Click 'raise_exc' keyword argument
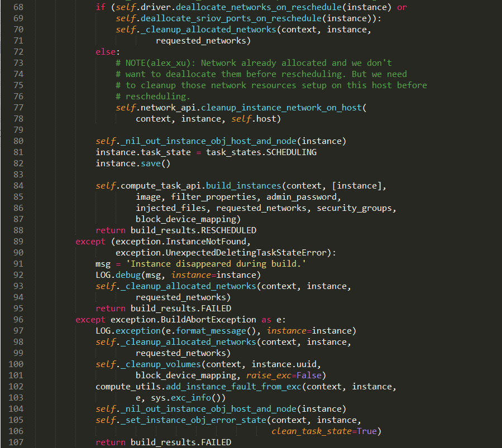 [x=269, y=375]
